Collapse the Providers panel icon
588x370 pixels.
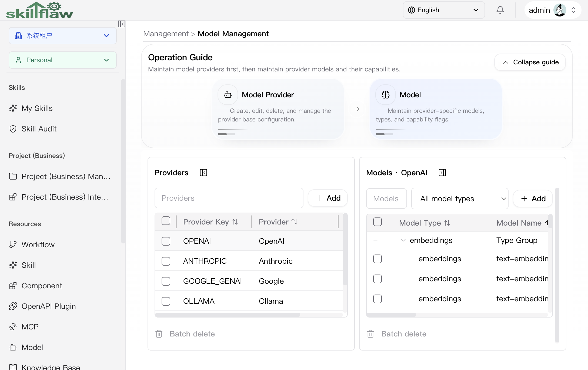point(203,173)
